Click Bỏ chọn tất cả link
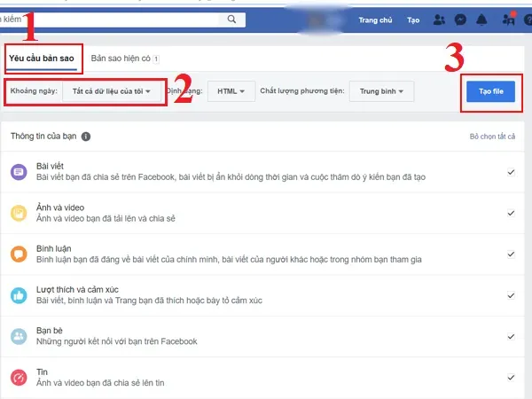This screenshot has width=532, height=399. (492, 137)
